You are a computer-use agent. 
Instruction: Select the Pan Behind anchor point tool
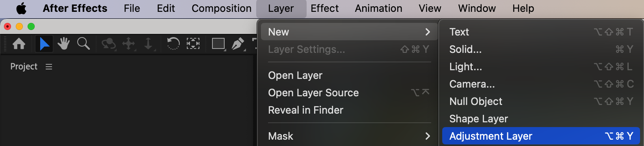pos(193,43)
